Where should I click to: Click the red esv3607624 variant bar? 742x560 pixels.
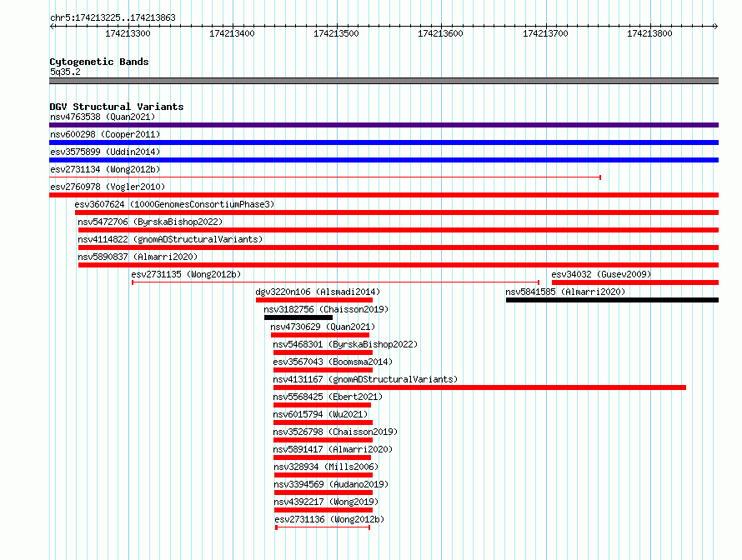pyautogui.click(x=397, y=212)
